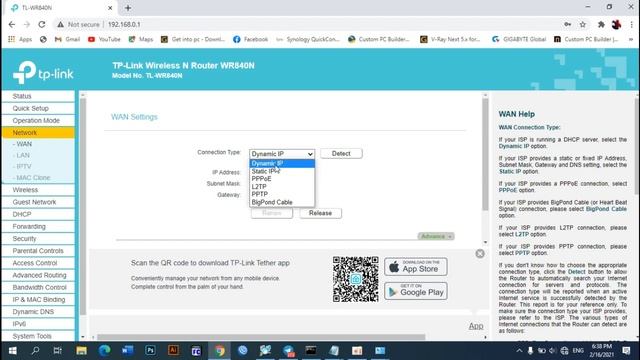Screen dimensions: 640x360
Task: Click the Detect button
Action: click(x=341, y=153)
